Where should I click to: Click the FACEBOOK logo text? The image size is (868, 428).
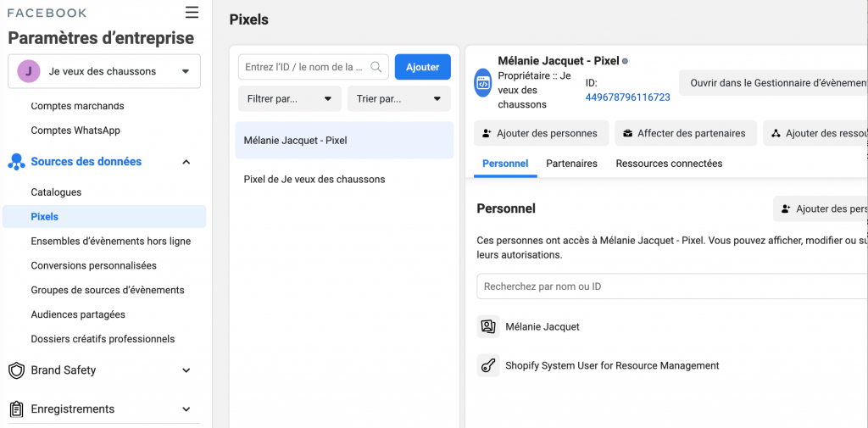click(x=47, y=13)
